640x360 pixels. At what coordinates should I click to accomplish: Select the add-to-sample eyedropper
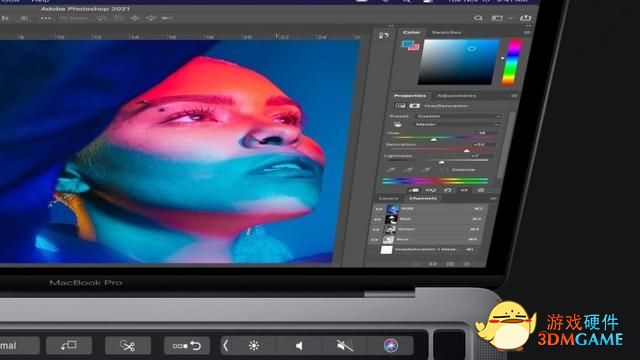coord(408,169)
